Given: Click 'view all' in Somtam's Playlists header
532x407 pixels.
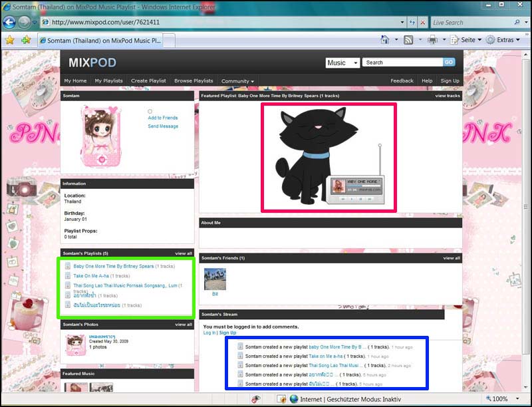Looking at the screenshot, I should click(x=184, y=253).
